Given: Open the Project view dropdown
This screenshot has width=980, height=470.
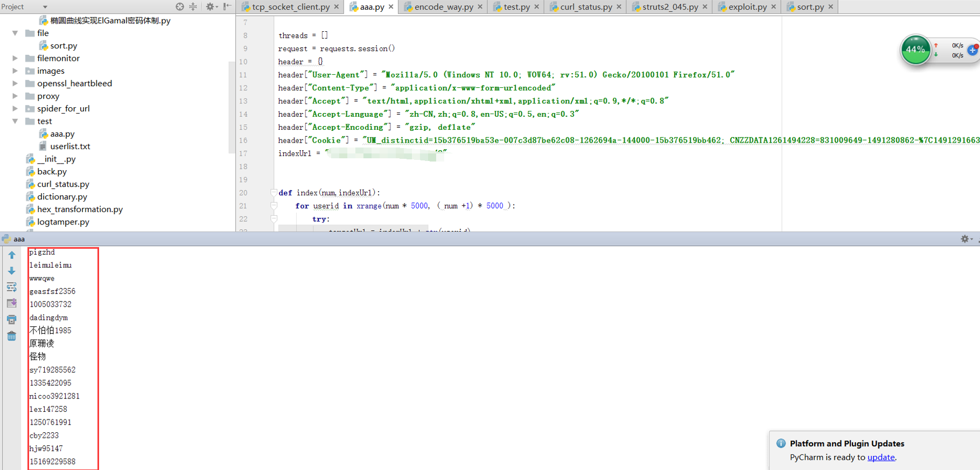Looking at the screenshot, I should point(45,7).
